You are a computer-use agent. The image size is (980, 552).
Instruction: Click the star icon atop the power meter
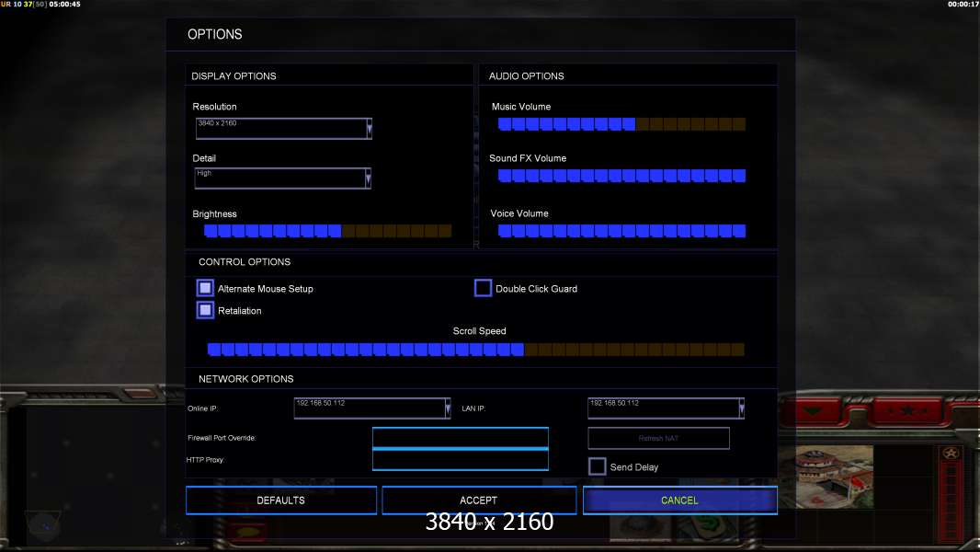pos(951,454)
